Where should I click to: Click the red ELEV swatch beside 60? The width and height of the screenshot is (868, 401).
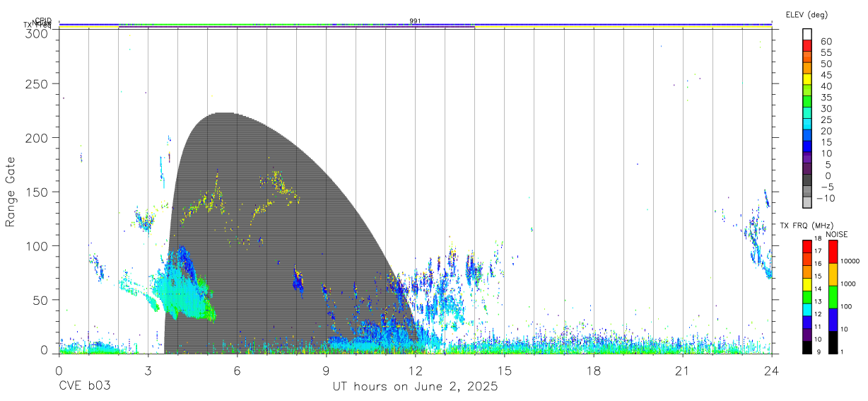point(807,46)
